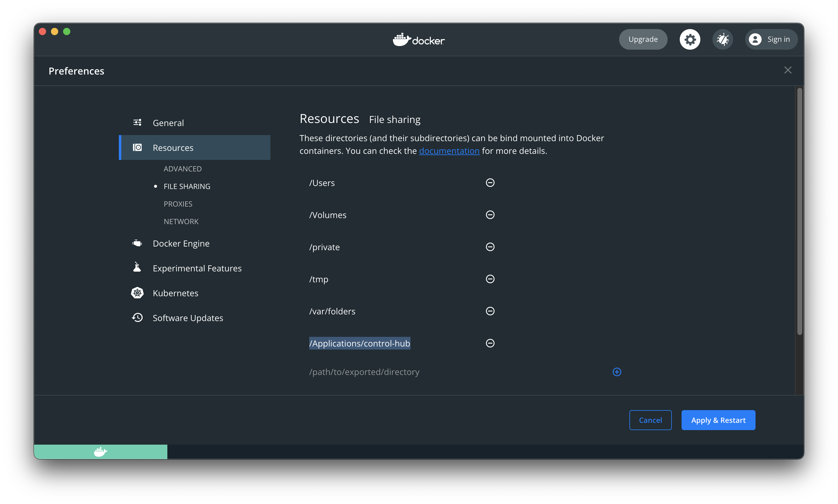Click the troubleshoot bug icon
This screenshot has height=504, width=838.
click(x=722, y=39)
